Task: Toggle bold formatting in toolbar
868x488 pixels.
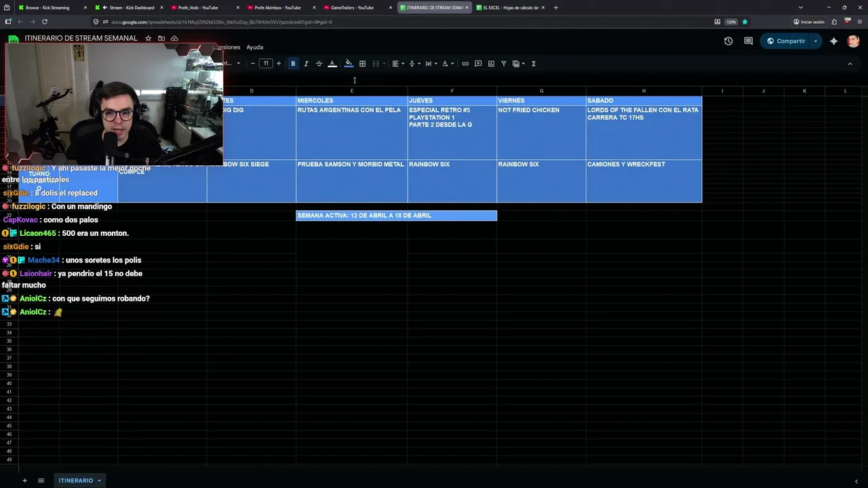Action: click(x=293, y=64)
